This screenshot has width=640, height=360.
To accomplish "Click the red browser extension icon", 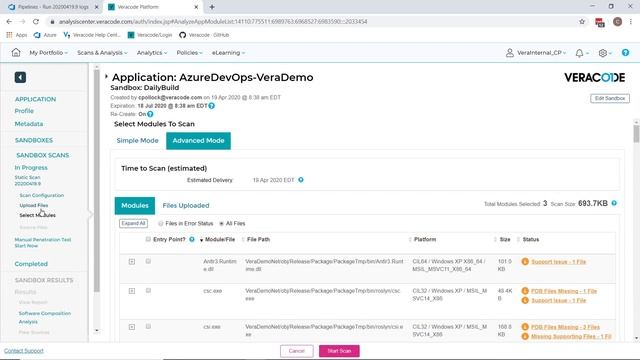I will 600,22.
